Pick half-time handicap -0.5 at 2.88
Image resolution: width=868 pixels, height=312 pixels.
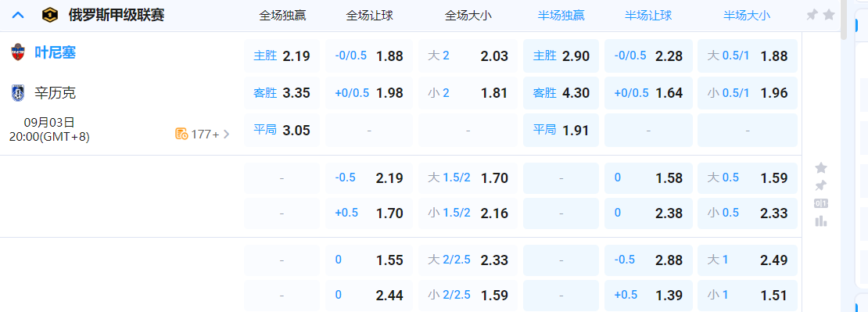[648, 260]
